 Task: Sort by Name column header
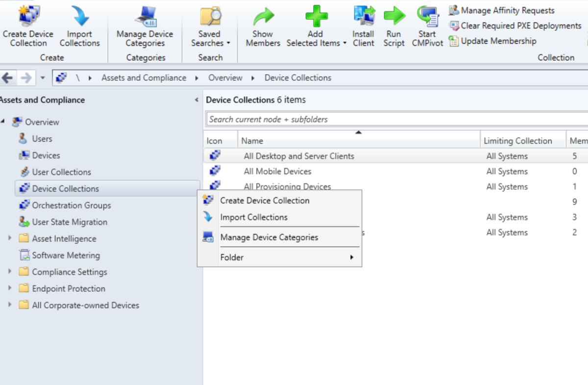pyautogui.click(x=359, y=141)
